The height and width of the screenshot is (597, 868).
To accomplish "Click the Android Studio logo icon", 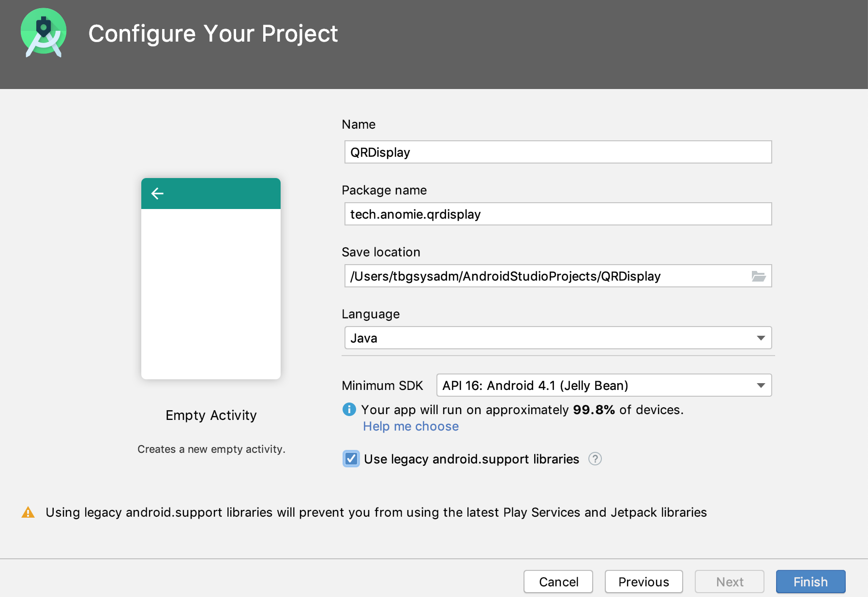I will [44, 33].
